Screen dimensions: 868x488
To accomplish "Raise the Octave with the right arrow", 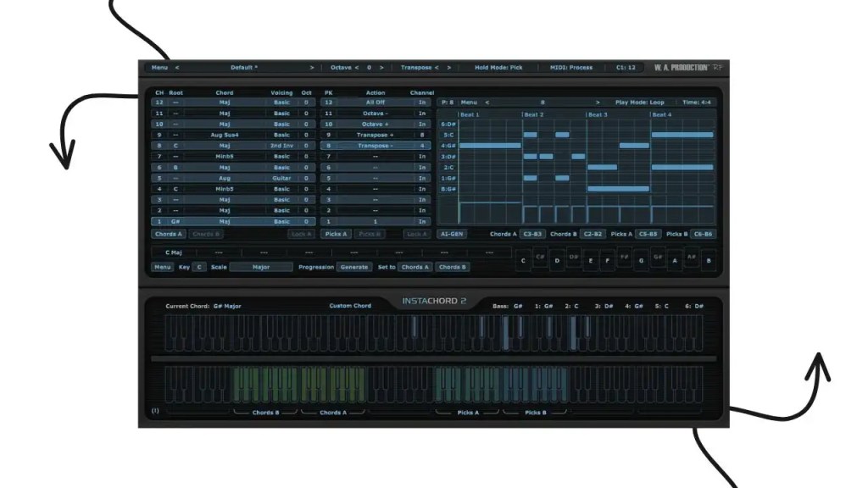I will (381, 68).
